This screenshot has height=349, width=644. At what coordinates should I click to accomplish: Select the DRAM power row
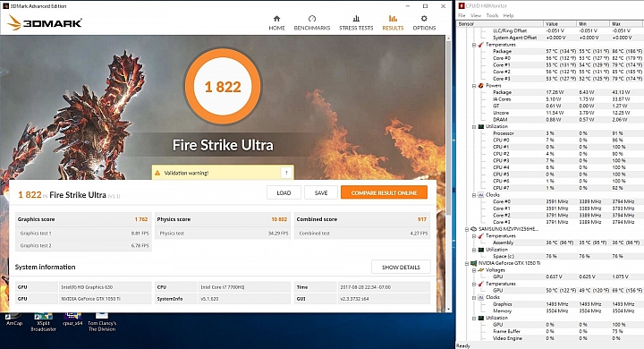(x=550, y=120)
